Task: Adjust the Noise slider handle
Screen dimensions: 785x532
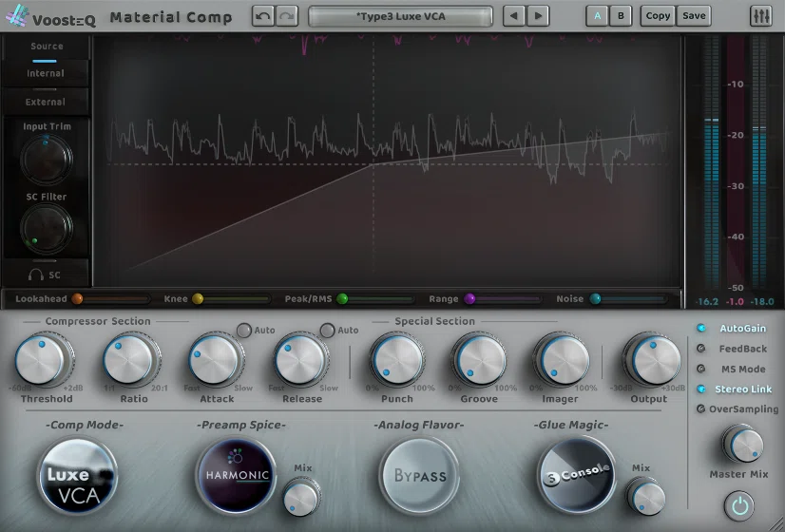Action: (x=595, y=299)
